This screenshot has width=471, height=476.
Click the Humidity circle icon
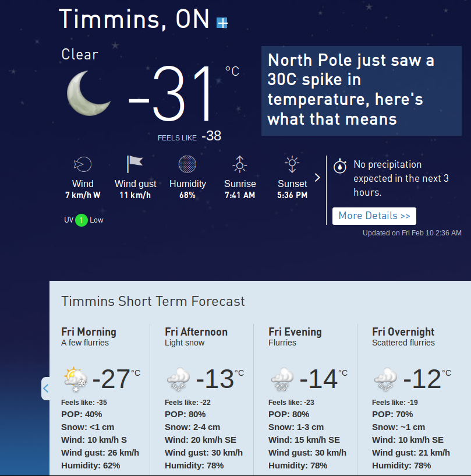pyautogui.click(x=187, y=164)
